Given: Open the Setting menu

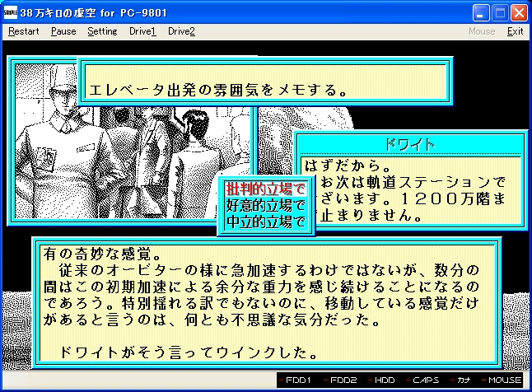Looking at the screenshot, I should tap(102, 31).
